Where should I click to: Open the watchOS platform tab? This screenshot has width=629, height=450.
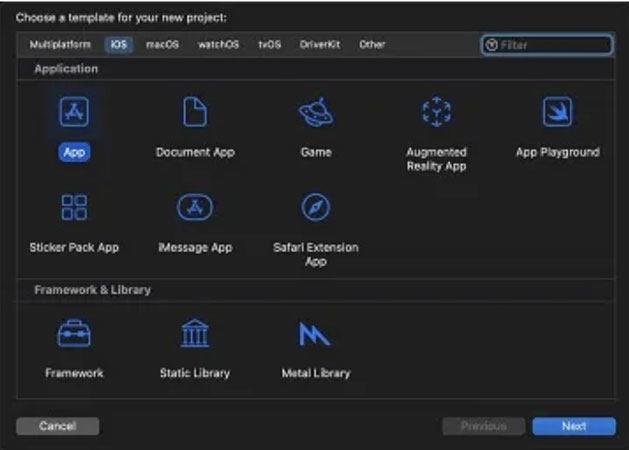click(218, 45)
